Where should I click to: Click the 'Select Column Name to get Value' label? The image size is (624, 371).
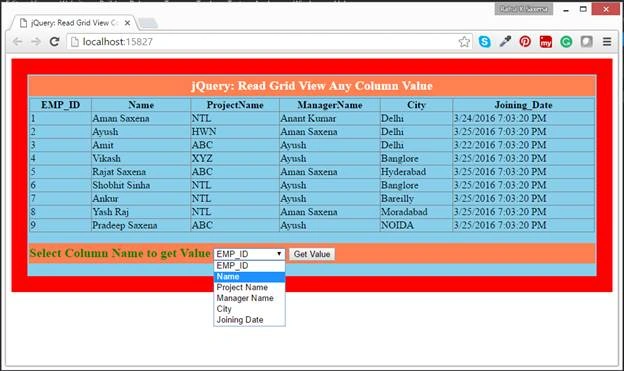click(x=120, y=254)
